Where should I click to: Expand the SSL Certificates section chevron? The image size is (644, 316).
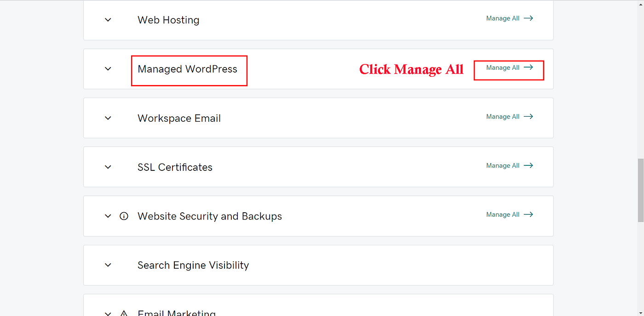[108, 167]
